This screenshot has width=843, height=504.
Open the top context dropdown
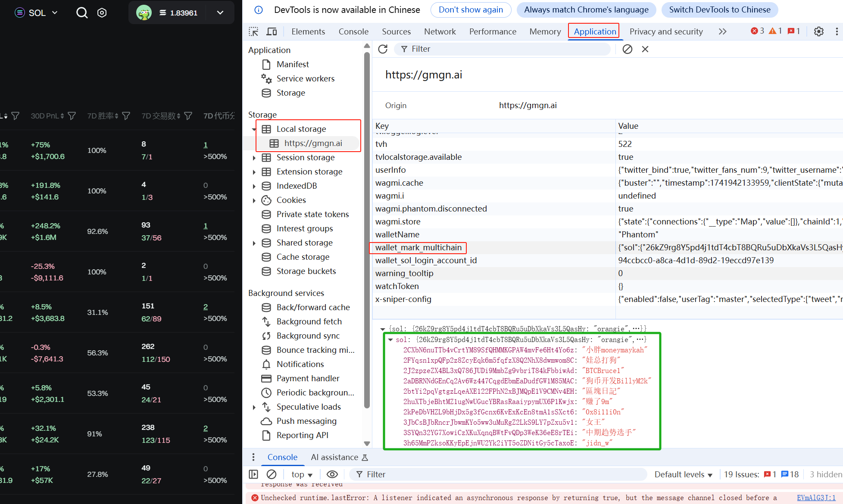[x=302, y=474]
